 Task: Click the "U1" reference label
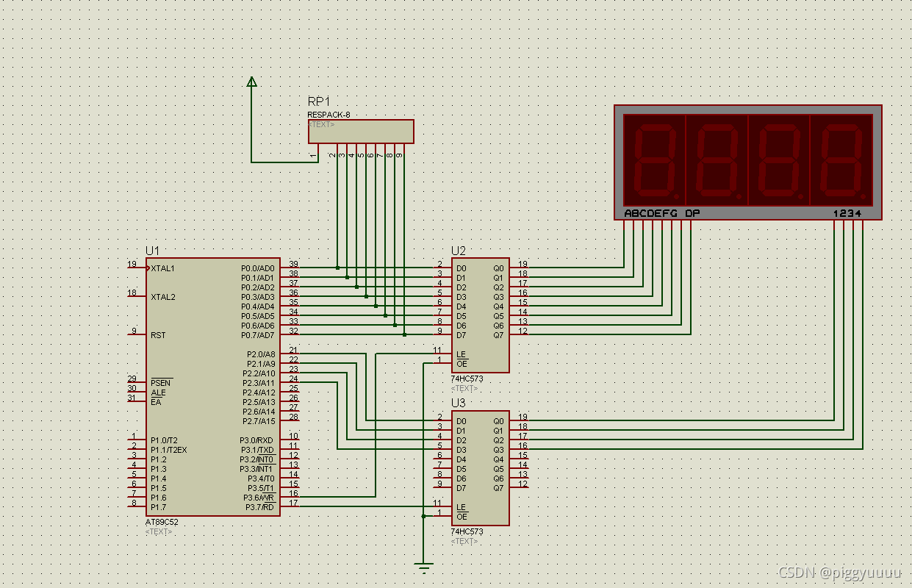coord(152,250)
